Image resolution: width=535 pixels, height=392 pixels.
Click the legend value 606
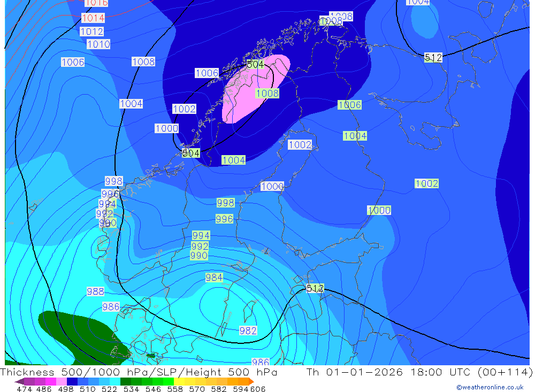point(257,389)
